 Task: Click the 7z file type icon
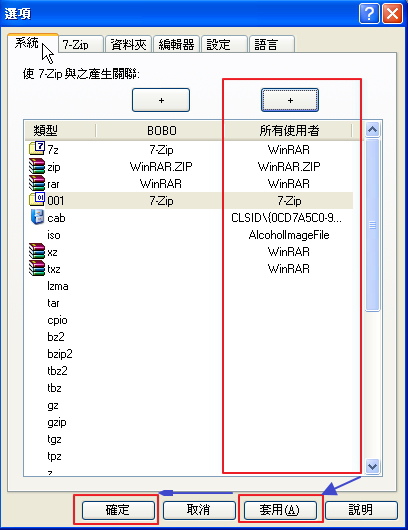pyautogui.click(x=37, y=149)
